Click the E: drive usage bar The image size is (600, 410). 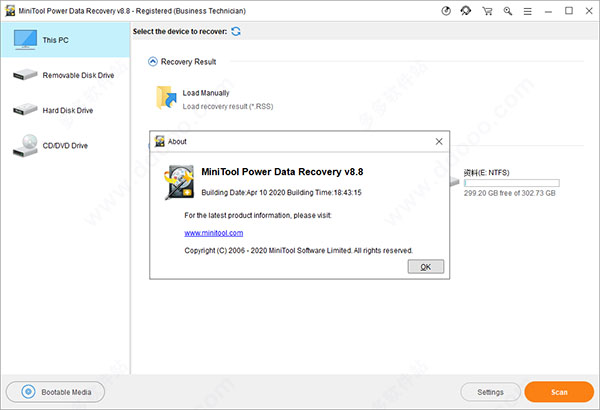(512, 183)
